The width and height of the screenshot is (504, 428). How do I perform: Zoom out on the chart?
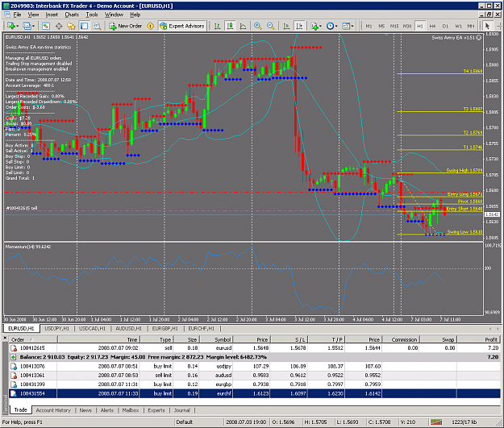tap(271, 26)
